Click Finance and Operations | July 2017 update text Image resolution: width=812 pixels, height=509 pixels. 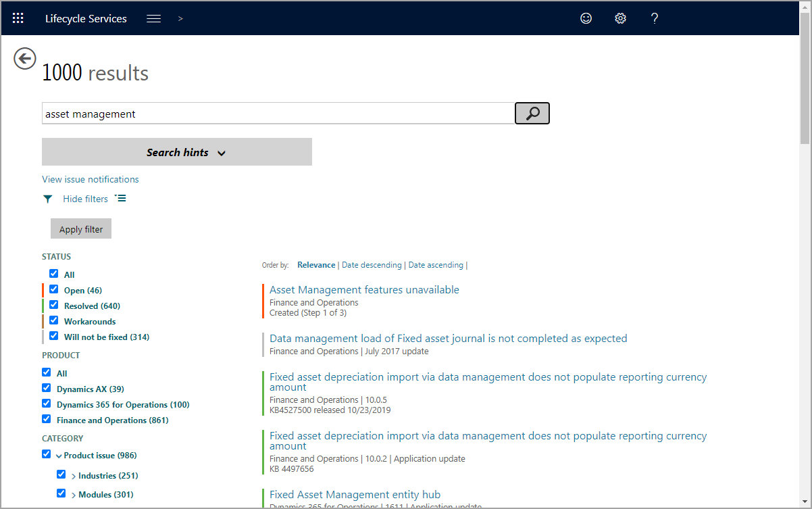tap(349, 351)
